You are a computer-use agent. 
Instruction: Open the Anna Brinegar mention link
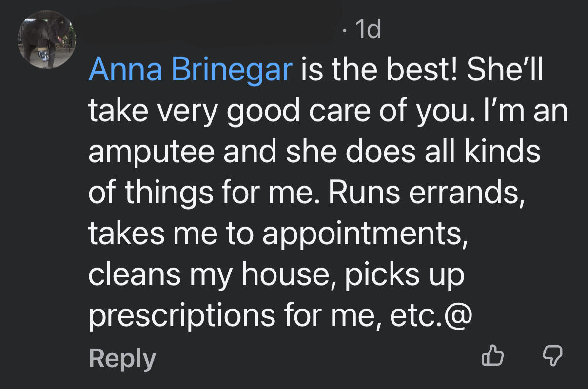click(x=190, y=71)
